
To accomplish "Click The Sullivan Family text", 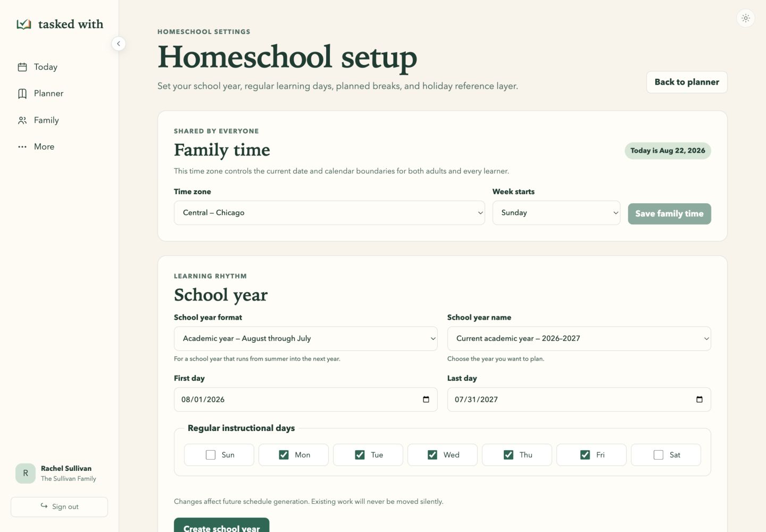I will (69, 479).
